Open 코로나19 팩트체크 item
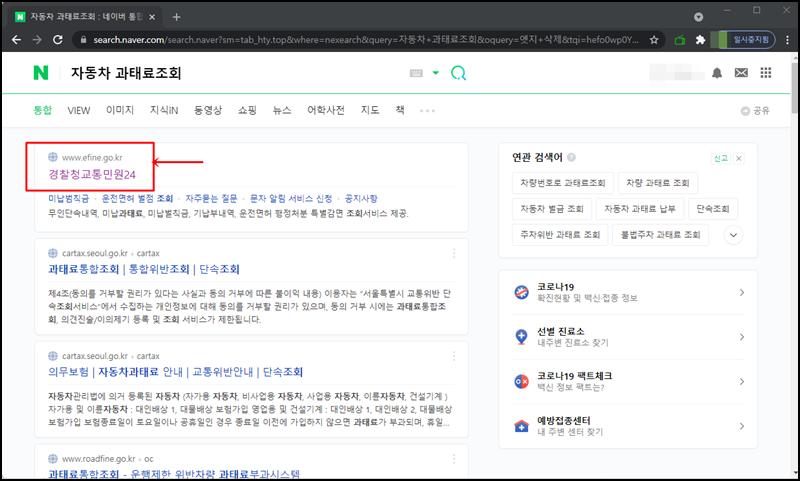800x481 pixels. (x=629, y=382)
